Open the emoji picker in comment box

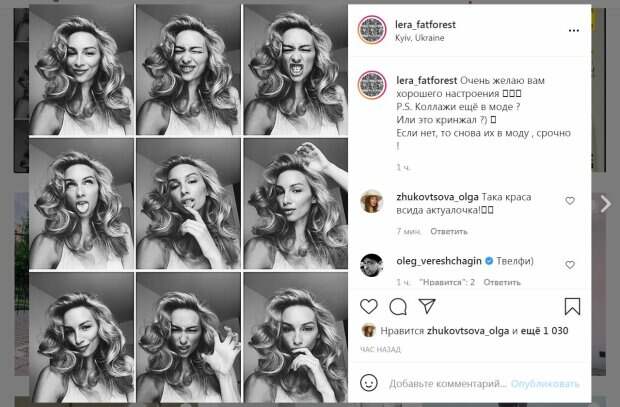(369, 383)
